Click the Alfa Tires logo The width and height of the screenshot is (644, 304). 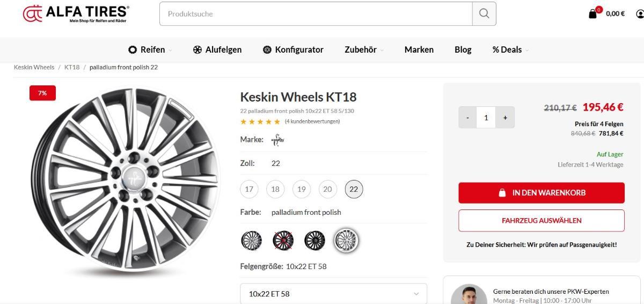76,14
